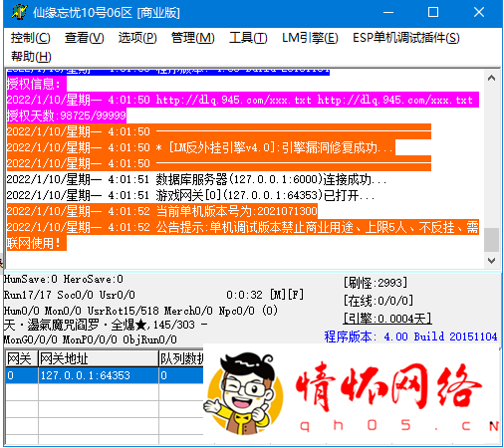Click the 网关地址 column header

[x=99, y=358]
